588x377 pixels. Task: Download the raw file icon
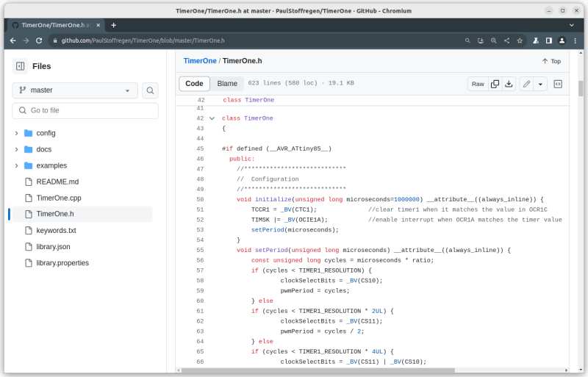[509, 84]
